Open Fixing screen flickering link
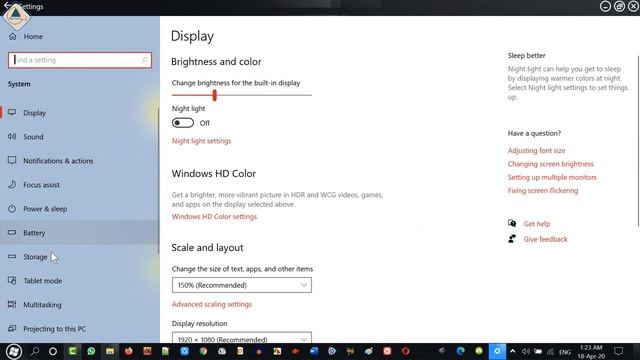 click(543, 191)
